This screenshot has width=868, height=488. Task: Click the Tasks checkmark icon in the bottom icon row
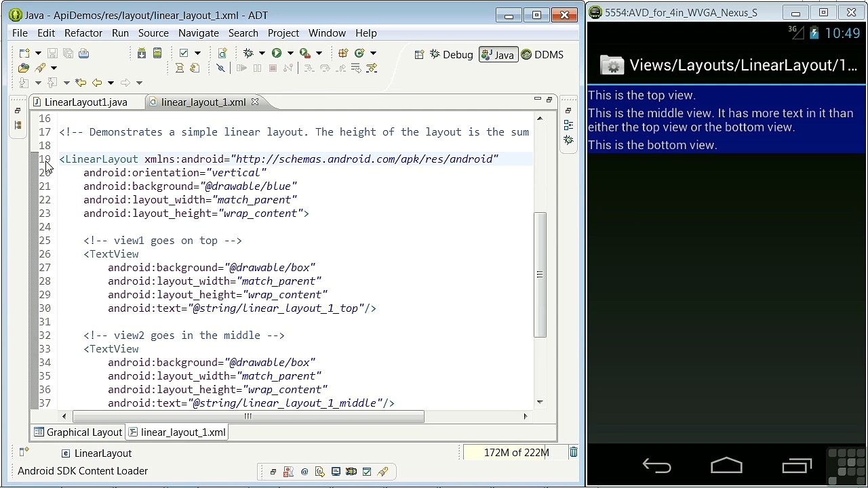pos(367,472)
